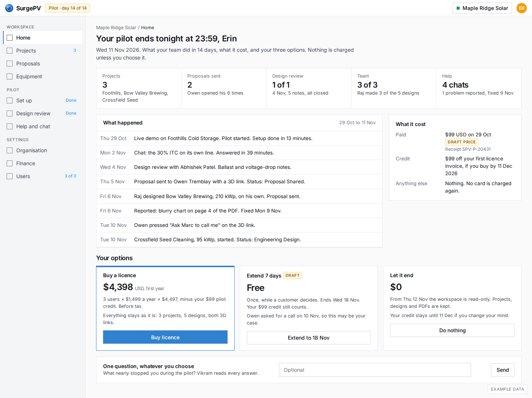This screenshot has height=398, width=532.
Task: Click the Buy licence button
Action: pyautogui.click(x=165, y=337)
